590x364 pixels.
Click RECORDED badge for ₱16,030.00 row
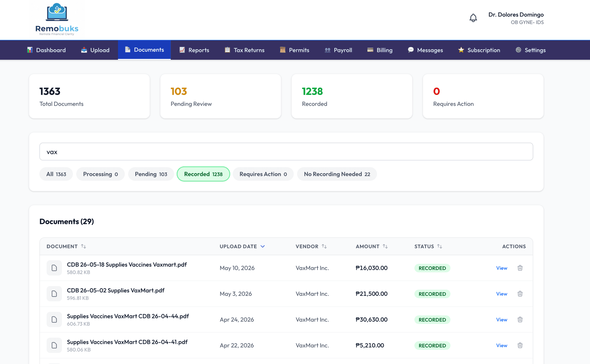click(x=432, y=268)
